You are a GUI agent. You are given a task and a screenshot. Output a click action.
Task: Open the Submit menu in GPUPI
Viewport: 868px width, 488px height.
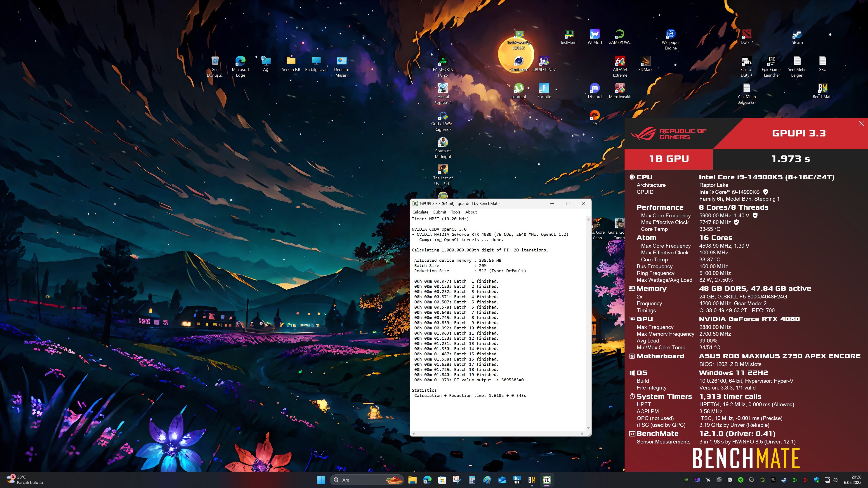click(439, 212)
